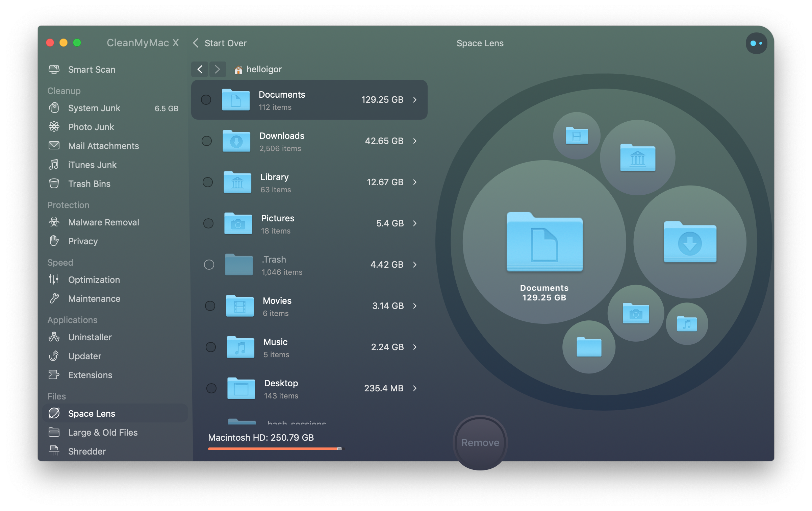Select the Movies folder checkbox
The width and height of the screenshot is (812, 511).
click(x=210, y=306)
